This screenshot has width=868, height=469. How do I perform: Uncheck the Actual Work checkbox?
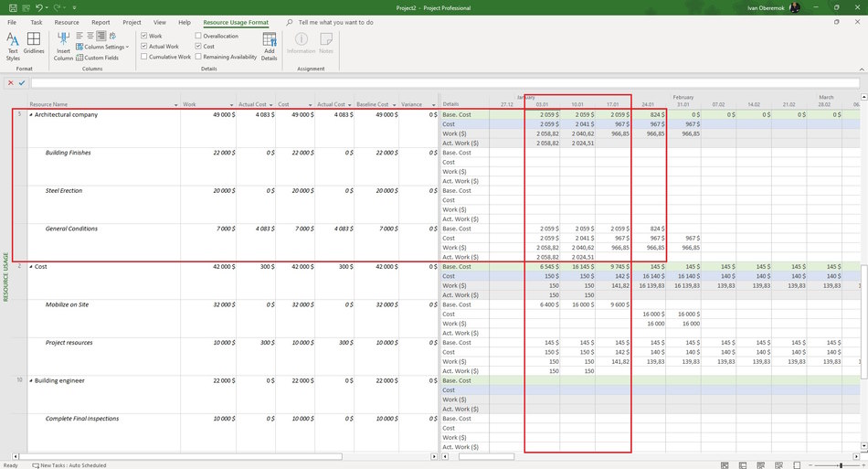[144, 46]
